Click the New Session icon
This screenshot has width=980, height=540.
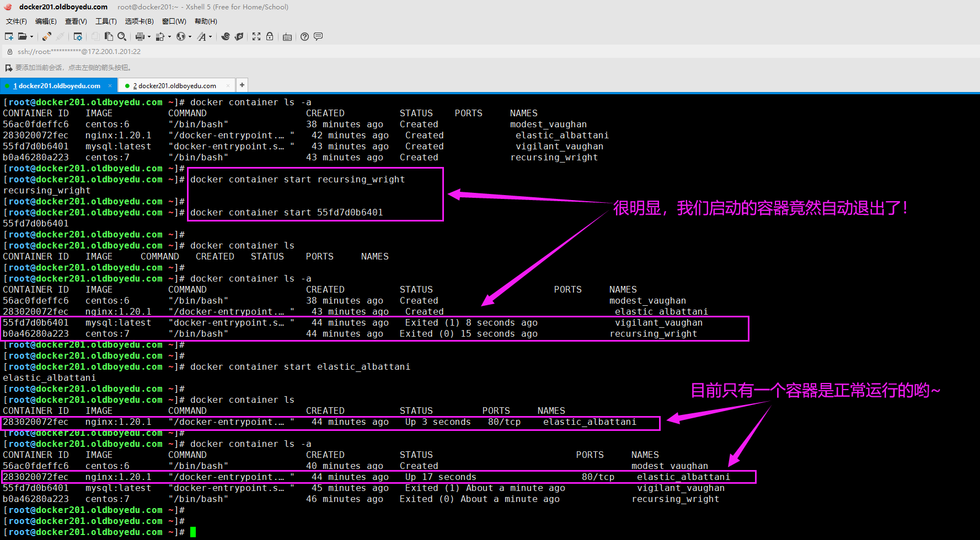click(x=9, y=36)
